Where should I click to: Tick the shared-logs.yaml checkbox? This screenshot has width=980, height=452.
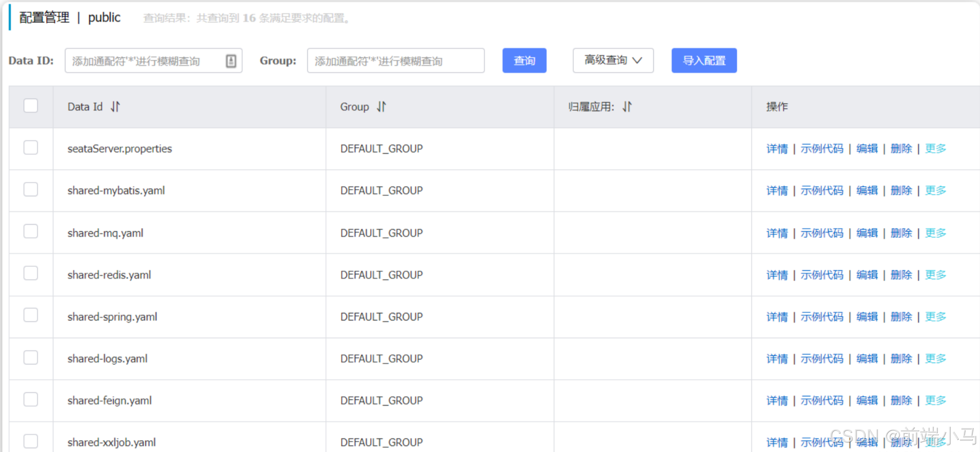(x=31, y=357)
